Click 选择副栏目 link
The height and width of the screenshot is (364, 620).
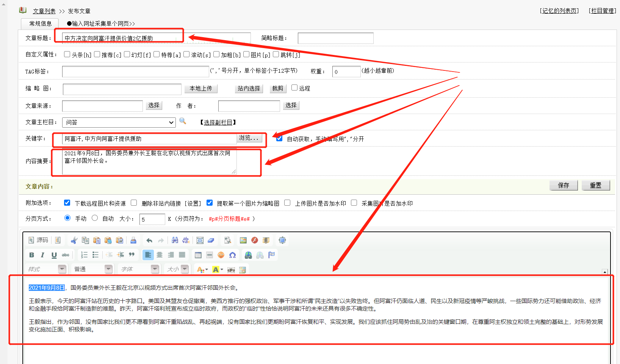pos(218,122)
